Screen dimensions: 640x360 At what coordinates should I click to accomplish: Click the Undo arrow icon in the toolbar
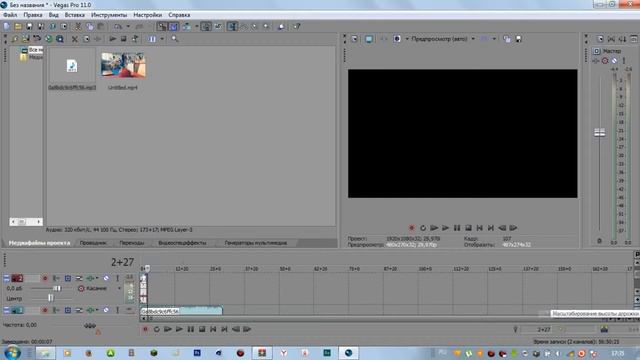pyautogui.click(x=118, y=27)
